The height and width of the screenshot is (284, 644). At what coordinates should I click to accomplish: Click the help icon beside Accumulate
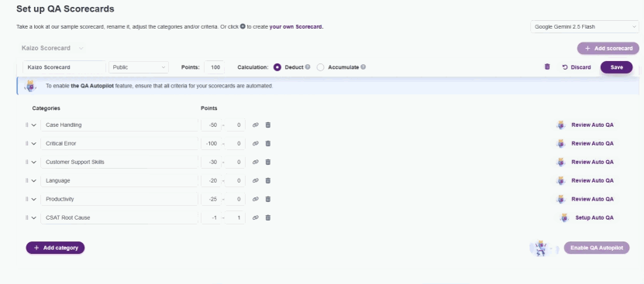point(363,67)
